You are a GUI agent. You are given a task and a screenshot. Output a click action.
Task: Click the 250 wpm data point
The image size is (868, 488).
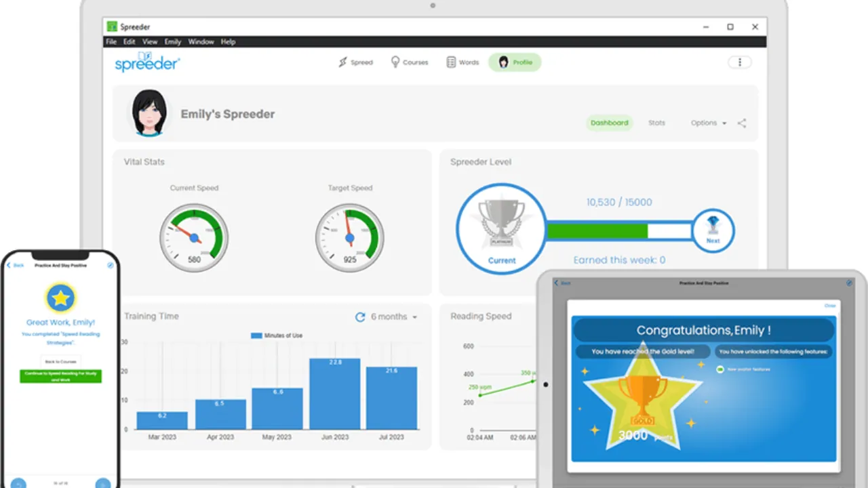(x=480, y=394)
